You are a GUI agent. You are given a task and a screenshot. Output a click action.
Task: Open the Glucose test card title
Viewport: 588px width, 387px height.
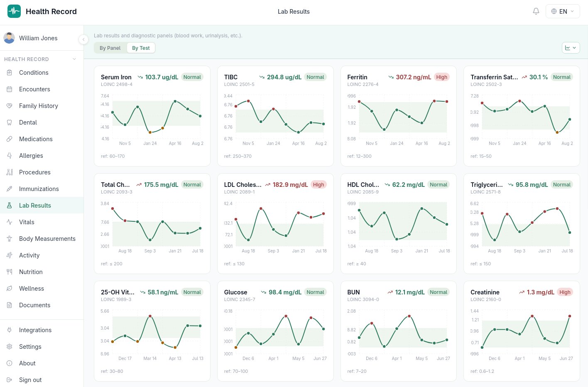[x=235, y=292]
